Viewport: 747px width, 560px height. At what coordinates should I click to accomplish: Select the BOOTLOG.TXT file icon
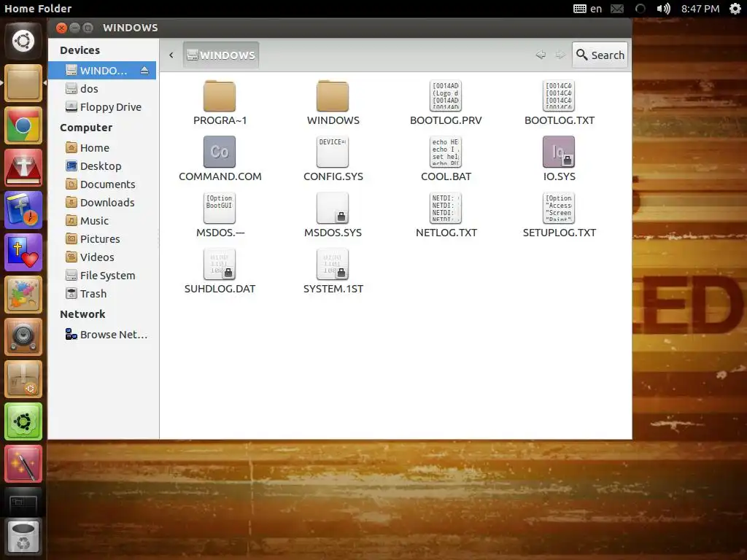[x=559, y=96]
